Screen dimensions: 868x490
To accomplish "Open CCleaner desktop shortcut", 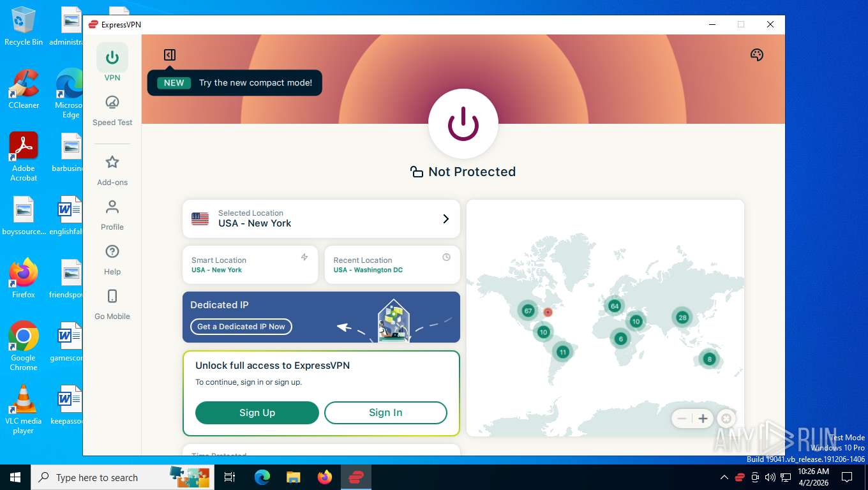I will pyautogui.click(x=24, y=89).
